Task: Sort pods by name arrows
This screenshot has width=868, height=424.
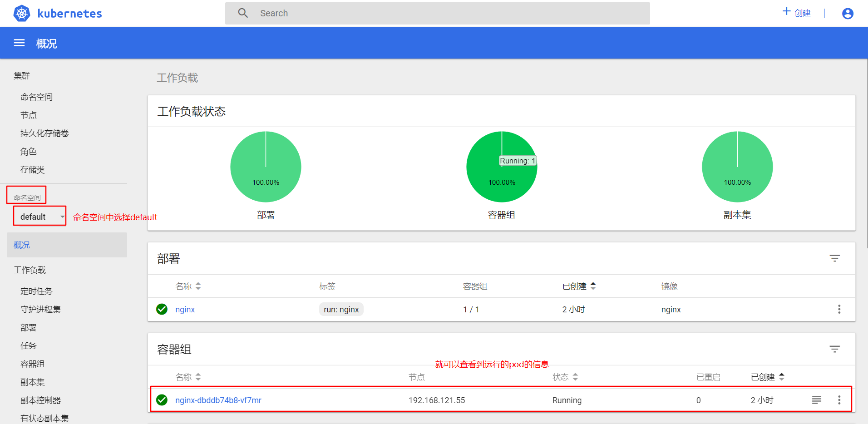Action: pyautogui.click(x=198, y=377)
